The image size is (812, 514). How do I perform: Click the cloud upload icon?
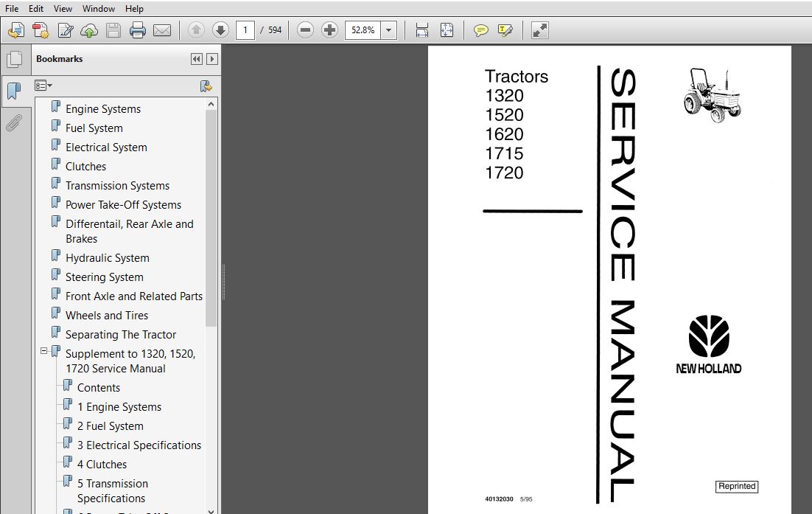[89, 30]
